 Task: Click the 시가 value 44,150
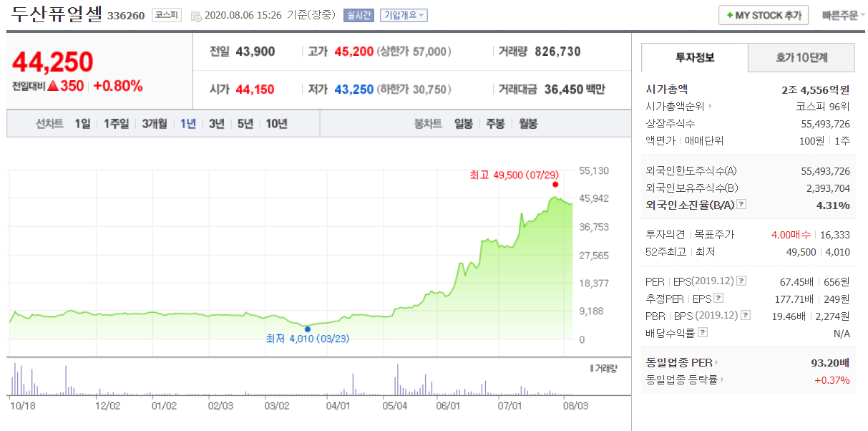pos(255,89)
